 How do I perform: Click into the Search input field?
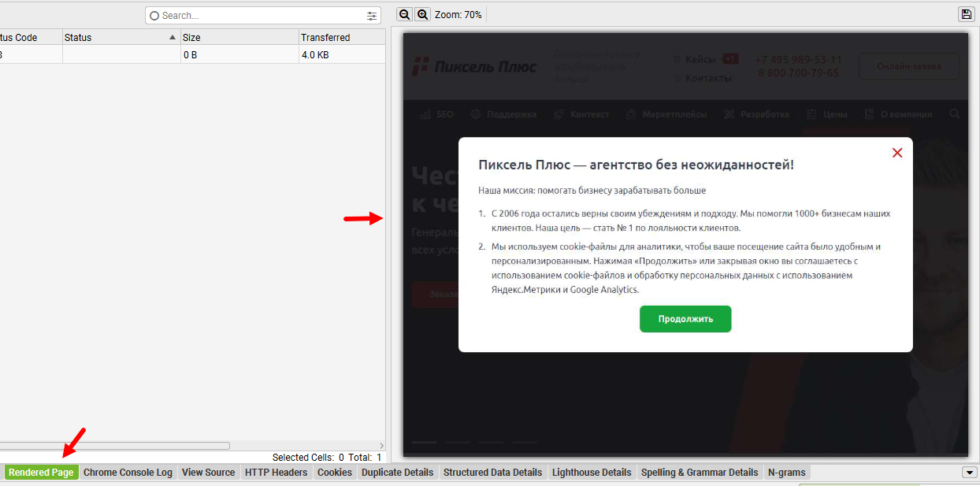(x=260, y=16)
